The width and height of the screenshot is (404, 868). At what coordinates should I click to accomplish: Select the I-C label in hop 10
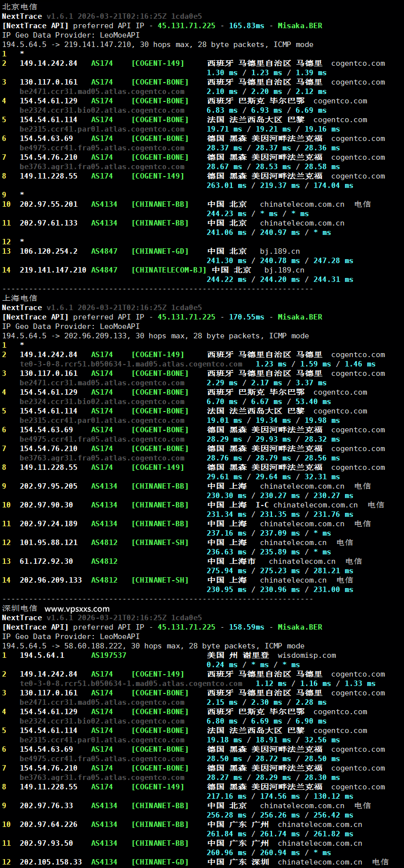262,505
